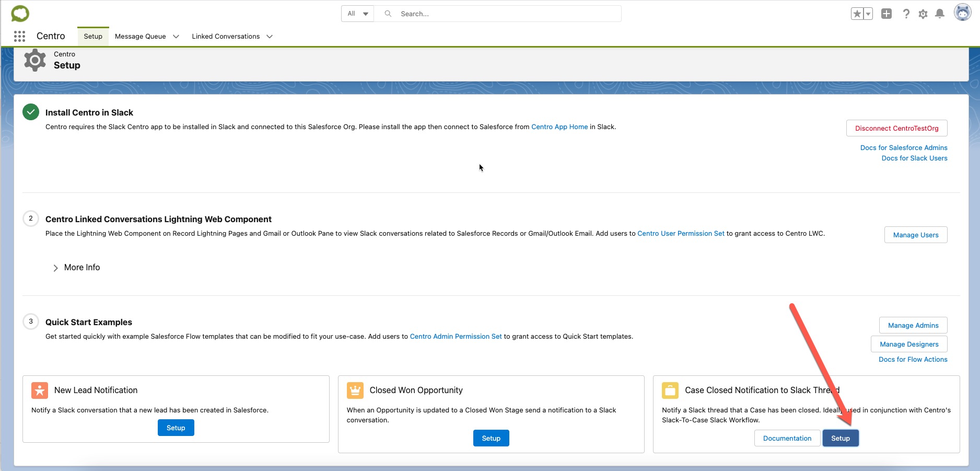980x471 pixels.
Task: Open Centro Admin Permission Set link
Action: 456,337
